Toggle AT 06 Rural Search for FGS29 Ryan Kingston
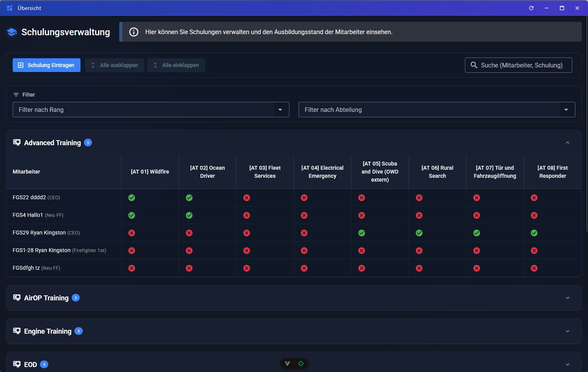The image size is (588, 372). tap(419, 233)
